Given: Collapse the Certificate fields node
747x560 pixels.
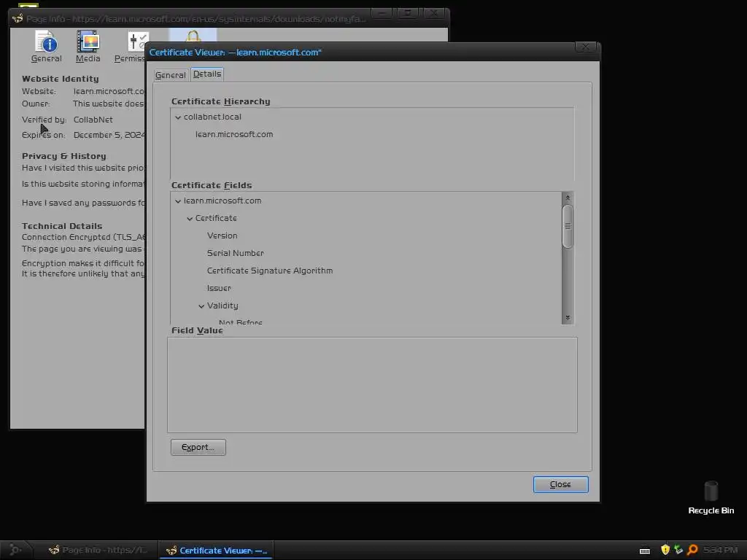Looking at the screenshot, I should tap(190, 219).
